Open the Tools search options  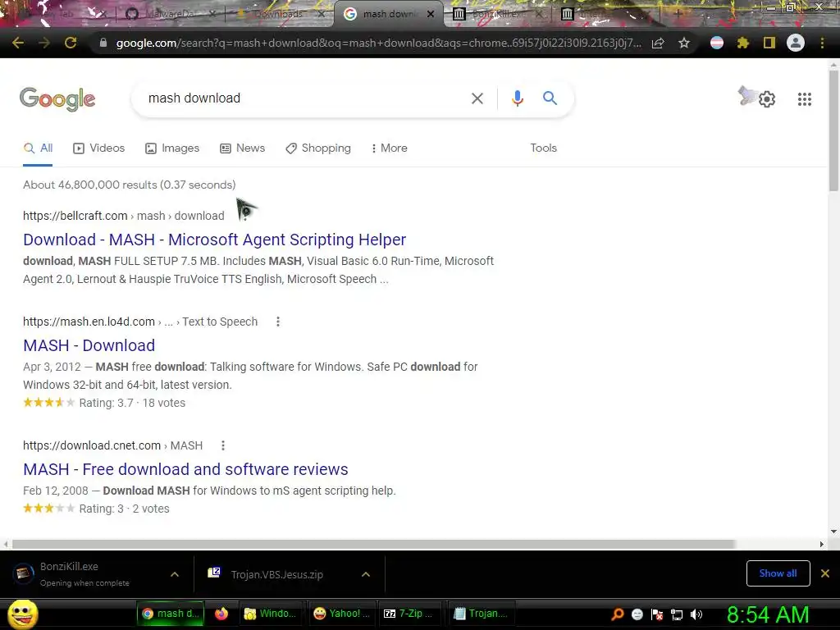point(543,148)
